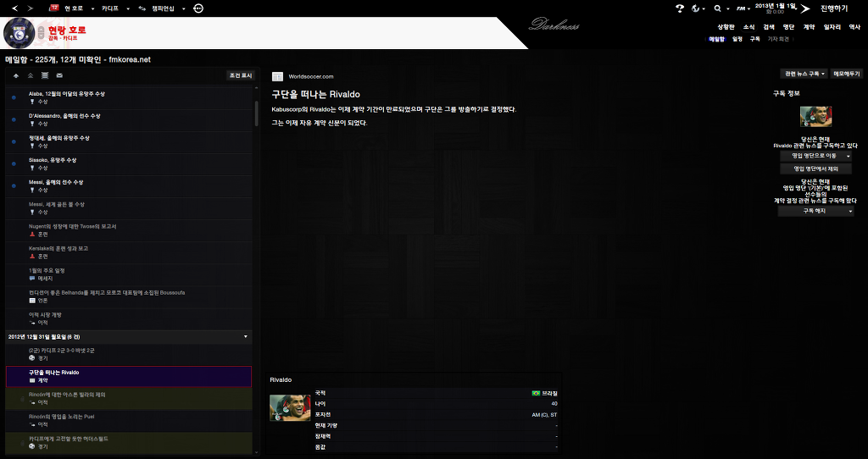Open the 정대세 올해의 유망주 수상 message

pos(129,142)
